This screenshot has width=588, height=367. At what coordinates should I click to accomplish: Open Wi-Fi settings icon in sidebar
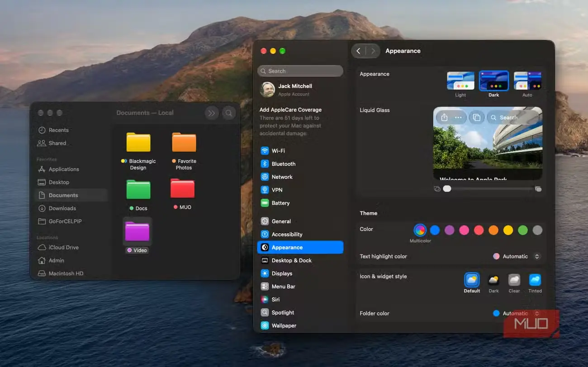pos(265,151)
